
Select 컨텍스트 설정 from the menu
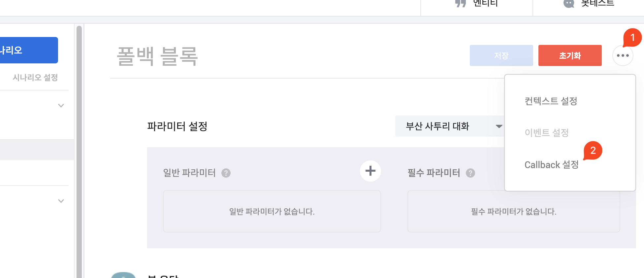551,101
